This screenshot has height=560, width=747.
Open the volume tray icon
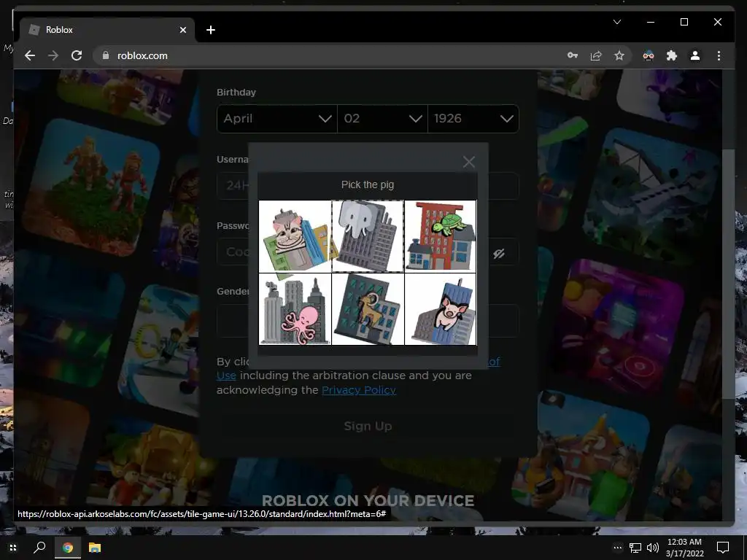(x=653, y=548)
